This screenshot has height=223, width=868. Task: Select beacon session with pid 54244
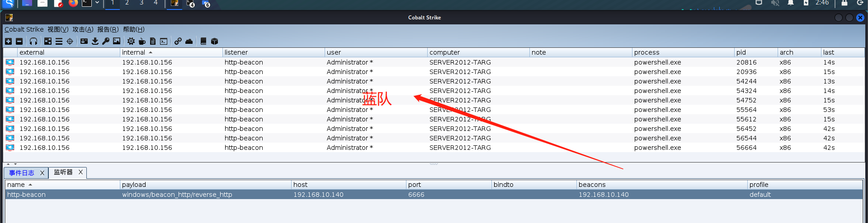434,81
